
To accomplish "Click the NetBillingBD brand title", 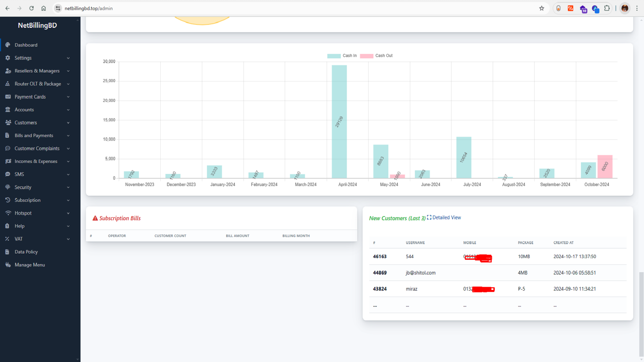I will (x=37, y=25).
